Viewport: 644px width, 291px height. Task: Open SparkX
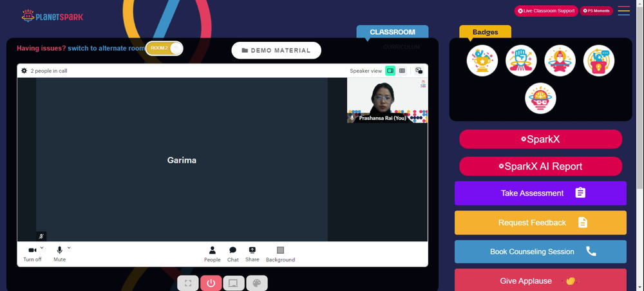[540, 139]
